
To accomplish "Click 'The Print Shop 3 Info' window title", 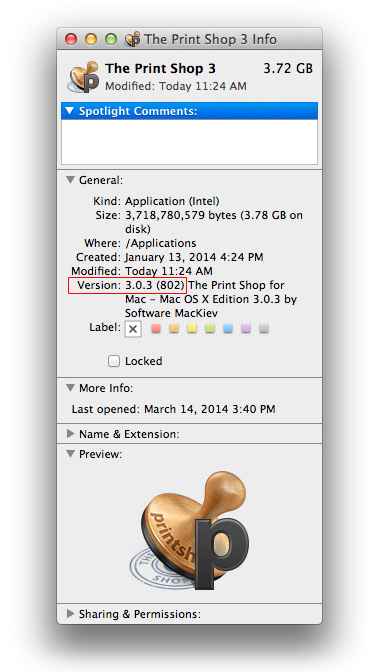I will click(211, 39).
